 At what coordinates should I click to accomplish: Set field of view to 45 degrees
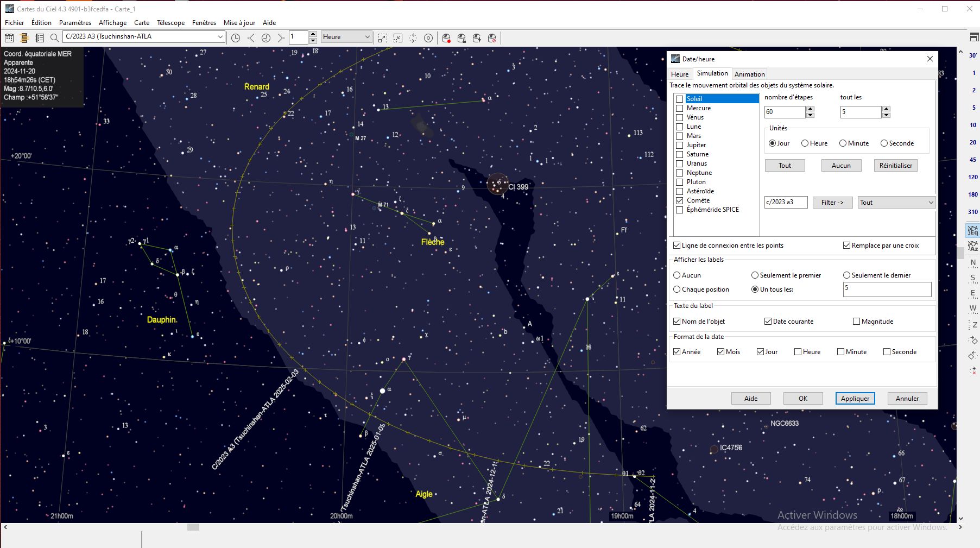[x=973, y=160]
